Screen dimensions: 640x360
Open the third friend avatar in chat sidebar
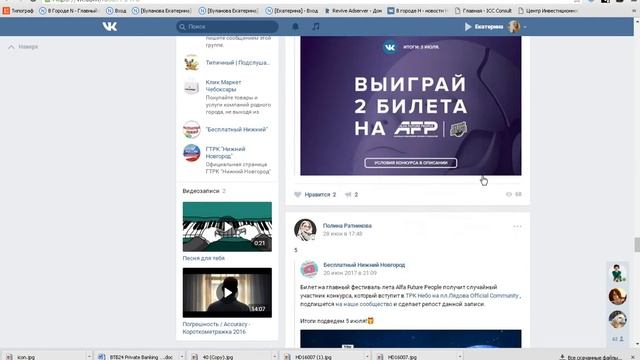[x=618, y=320]
